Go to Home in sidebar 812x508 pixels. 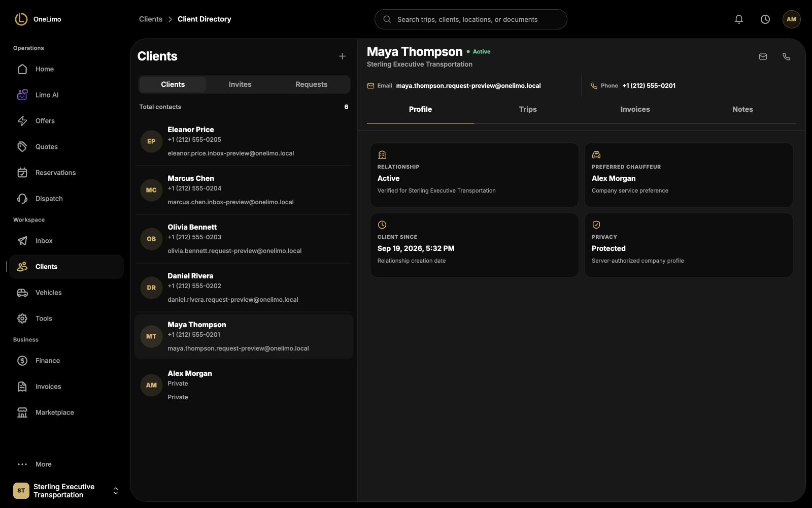click(66, 69)
